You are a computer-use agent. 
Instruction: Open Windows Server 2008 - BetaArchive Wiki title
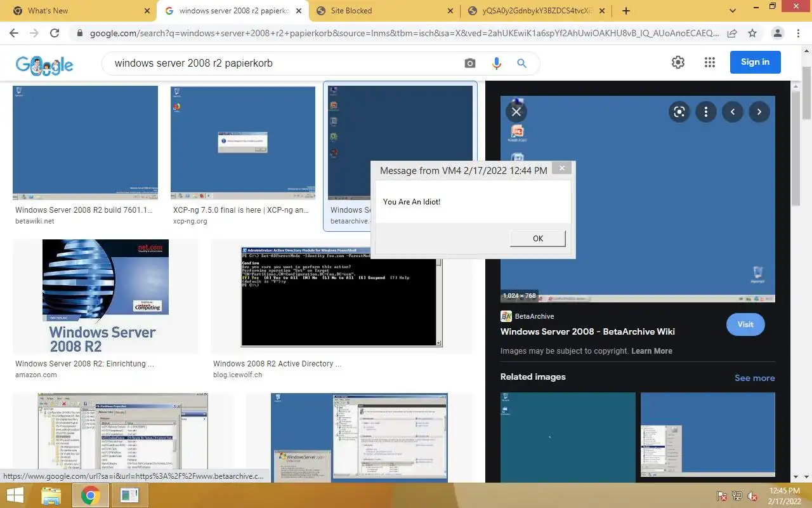tap(587, 331)
